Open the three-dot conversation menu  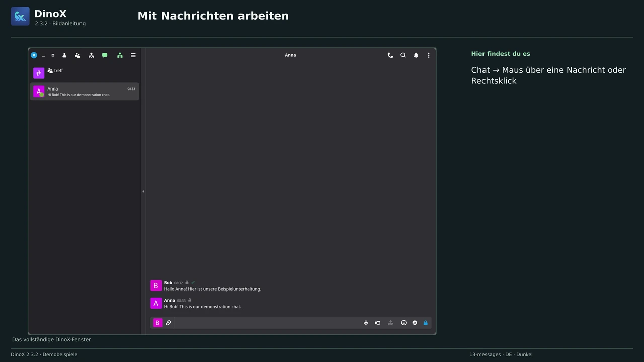pos(429,55)
